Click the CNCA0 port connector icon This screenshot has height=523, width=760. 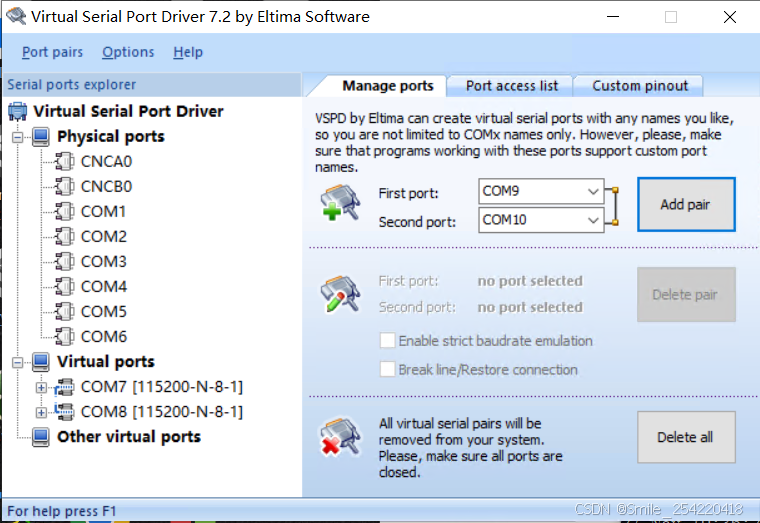coord(64,161)
